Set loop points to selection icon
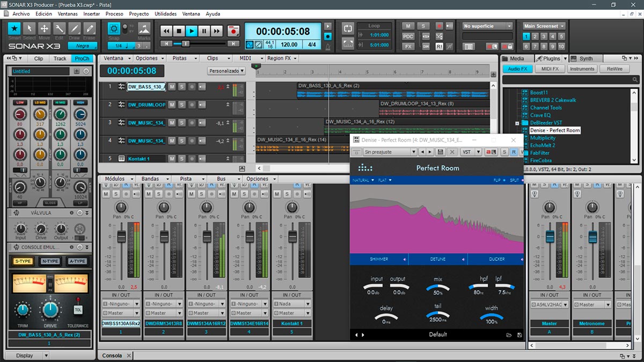Image resolution: width=644 pixels, height=362 pixels. (x=348, y=44)
